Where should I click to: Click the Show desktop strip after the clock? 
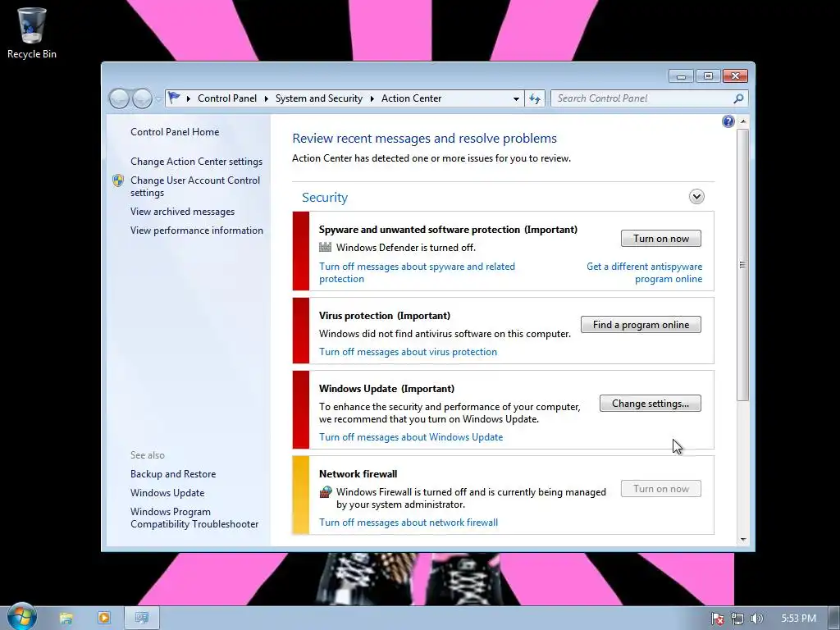(x=834, y=618)
